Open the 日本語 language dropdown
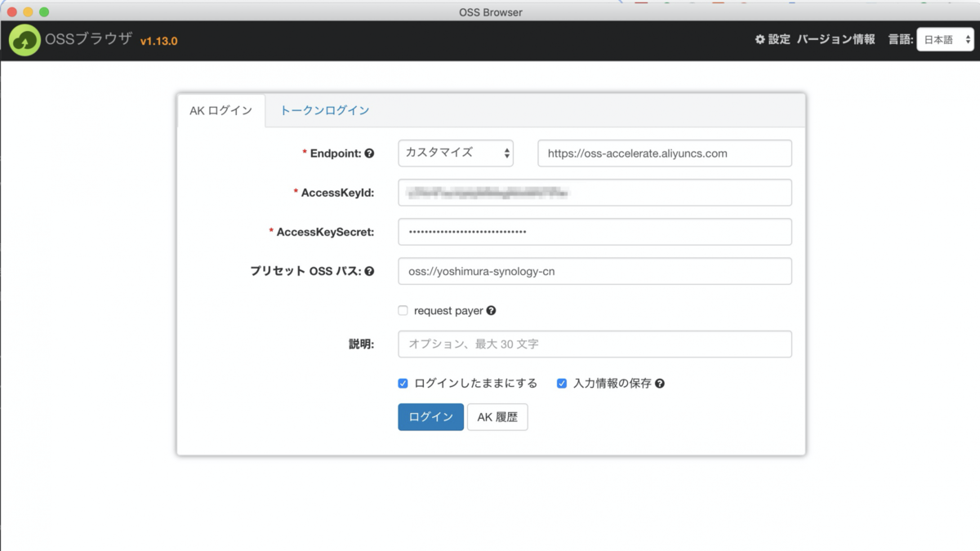 [945, 39]
